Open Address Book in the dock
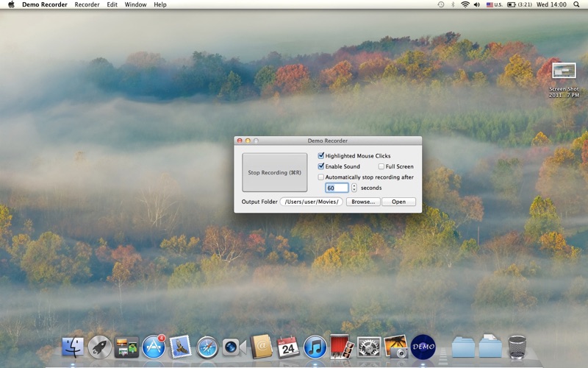The width and height of the screenshot is (588, 368). [x=261, y=347]
